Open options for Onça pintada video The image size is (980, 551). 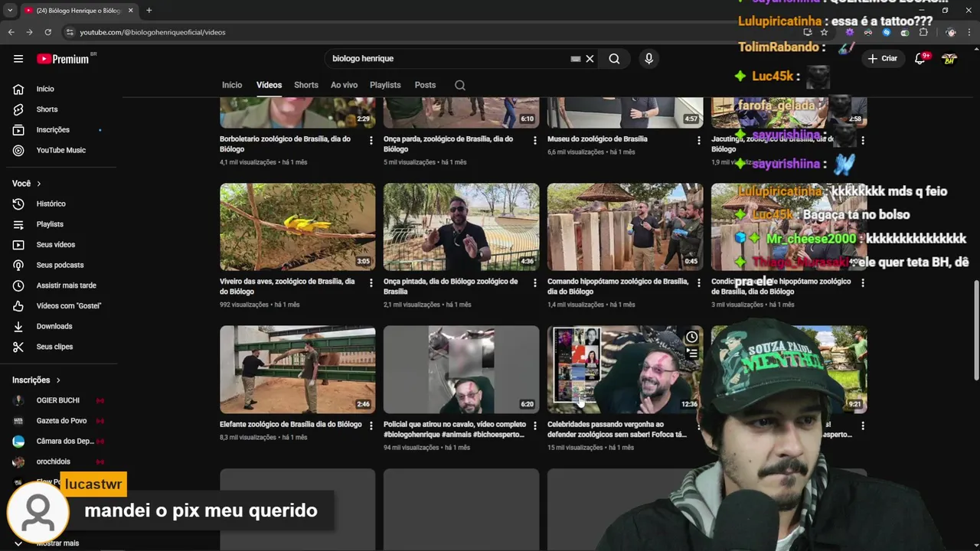click(535, 283)
